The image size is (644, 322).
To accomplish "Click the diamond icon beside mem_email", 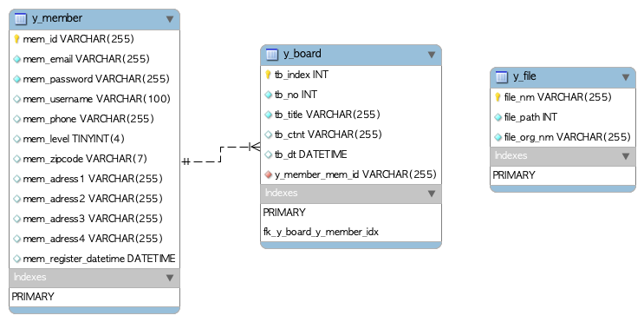I will pos(16,59).
